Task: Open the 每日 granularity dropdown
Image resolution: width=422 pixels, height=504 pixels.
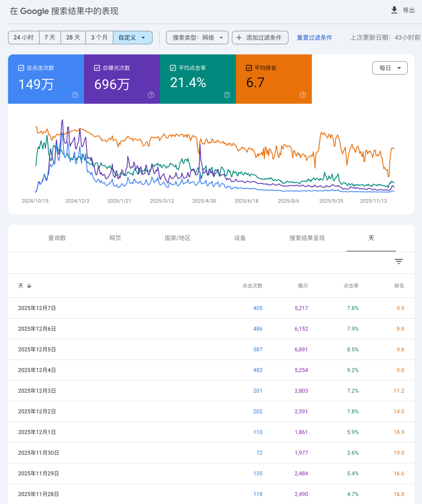Action: 390,68
